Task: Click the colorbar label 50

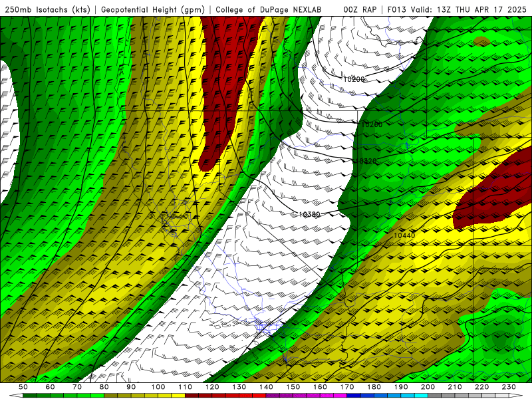Action: 23,387
